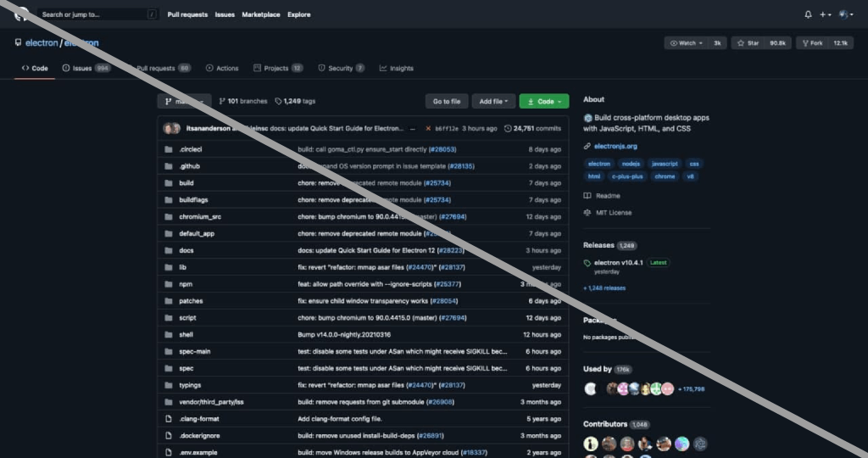Open the typings folder

pyautogui.click(x=190, y=385)
